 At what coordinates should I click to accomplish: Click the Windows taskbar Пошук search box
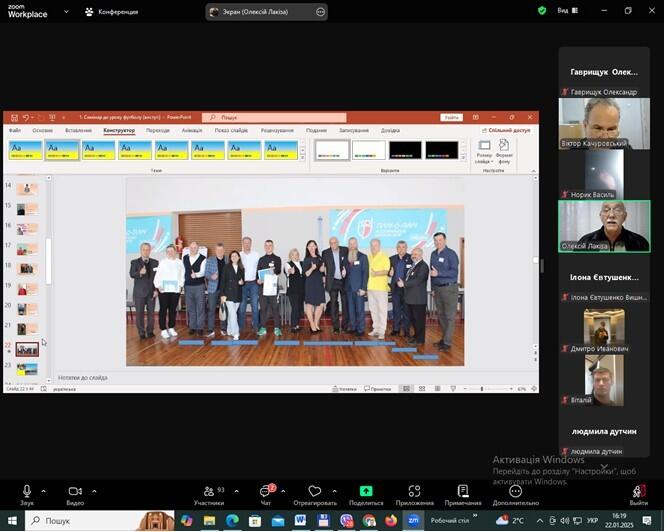pyautogui.click(x=100, y=521)
